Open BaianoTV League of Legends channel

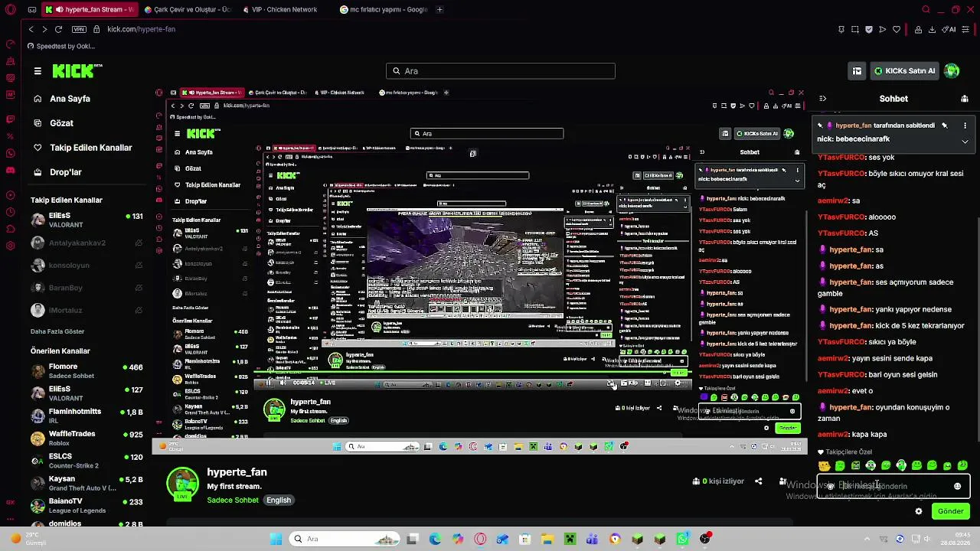tap(87, 506)
